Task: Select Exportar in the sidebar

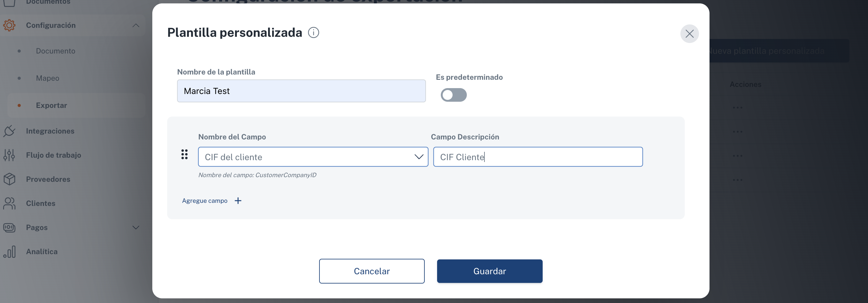Action: pos(52,105)
